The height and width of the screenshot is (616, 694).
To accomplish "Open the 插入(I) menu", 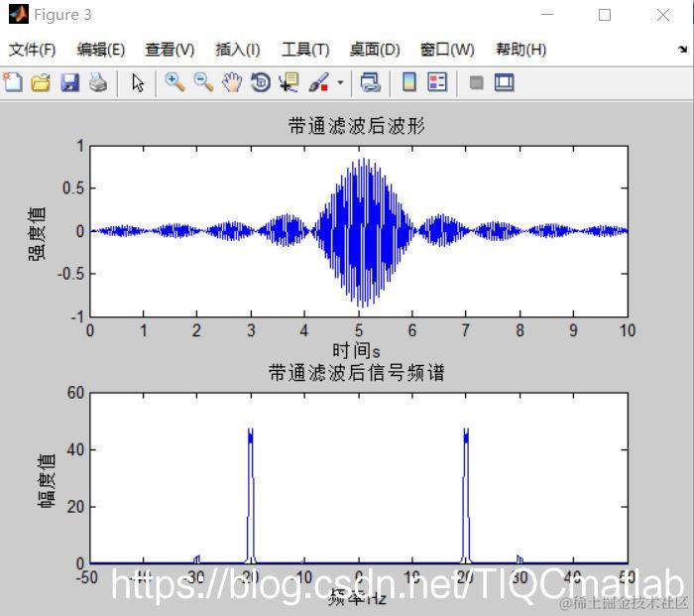I will tap(238, 50).
